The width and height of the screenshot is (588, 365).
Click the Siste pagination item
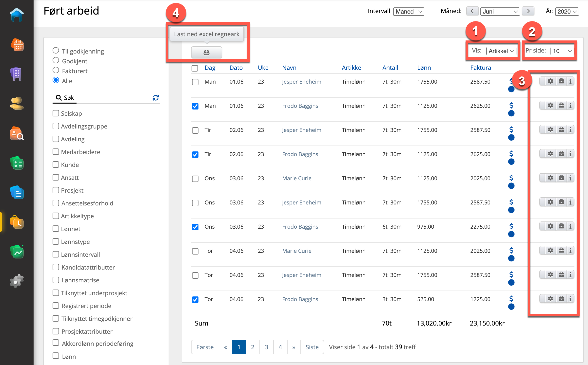pyautogui.click(x=312, y=347)
